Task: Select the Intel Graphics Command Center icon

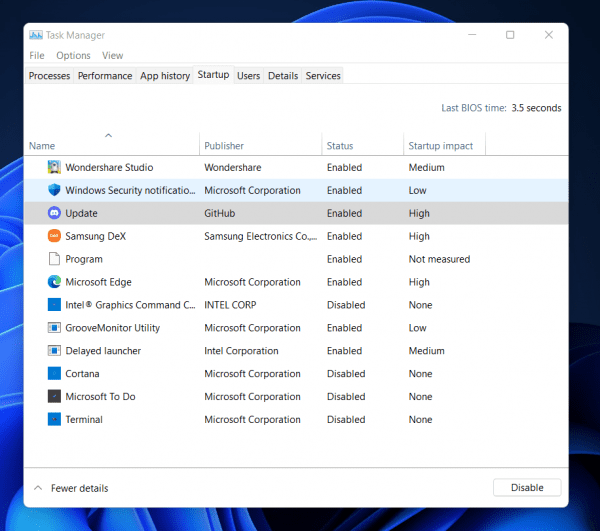Action: click(x=54, y=305)
